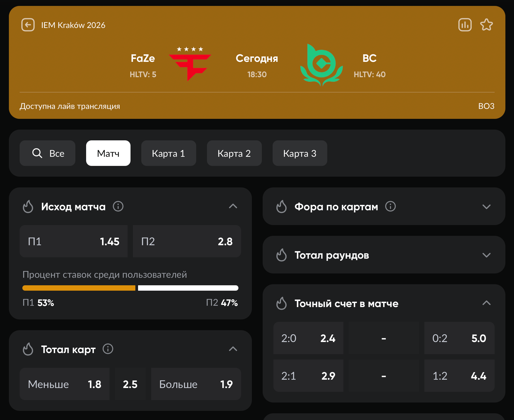Select the Карта 3 tab
Screen dimensions: 514x420
point(300,153)
